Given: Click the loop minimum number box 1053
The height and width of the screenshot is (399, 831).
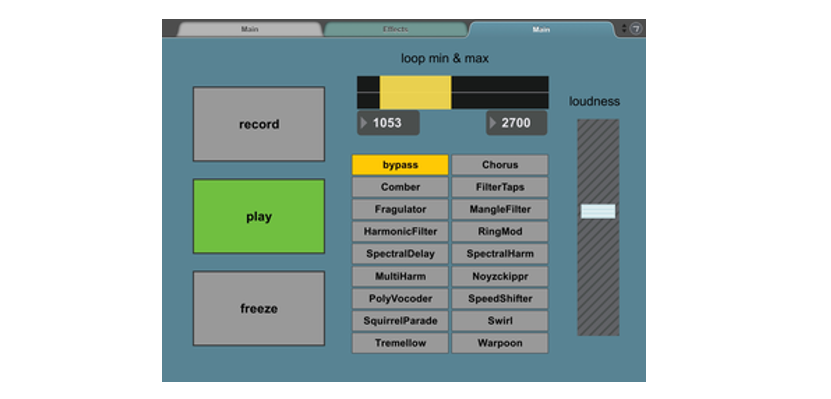Looking at the screenshot, I should [x=388, y=123].
